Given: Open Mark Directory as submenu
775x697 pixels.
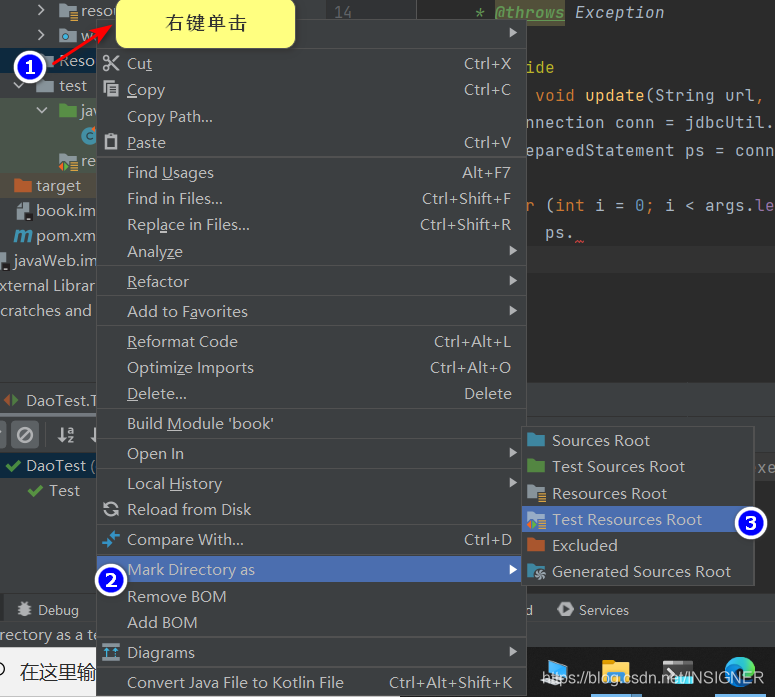Looking at the screenshot, I should [x=309, y=569].
